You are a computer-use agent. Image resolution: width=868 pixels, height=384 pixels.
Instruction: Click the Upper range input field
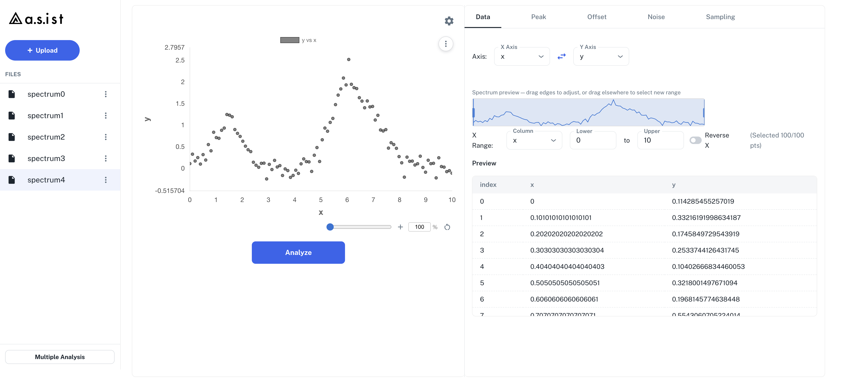(660, 140)
